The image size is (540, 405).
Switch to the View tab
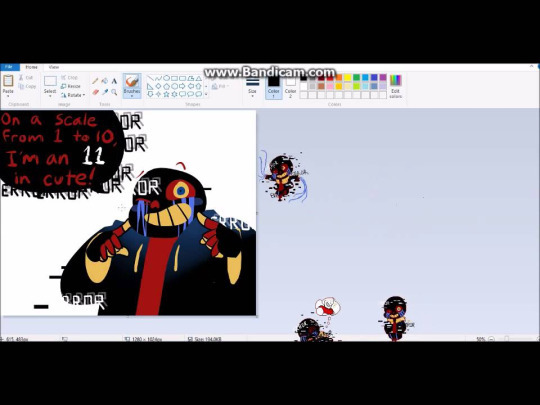(53, 67)
